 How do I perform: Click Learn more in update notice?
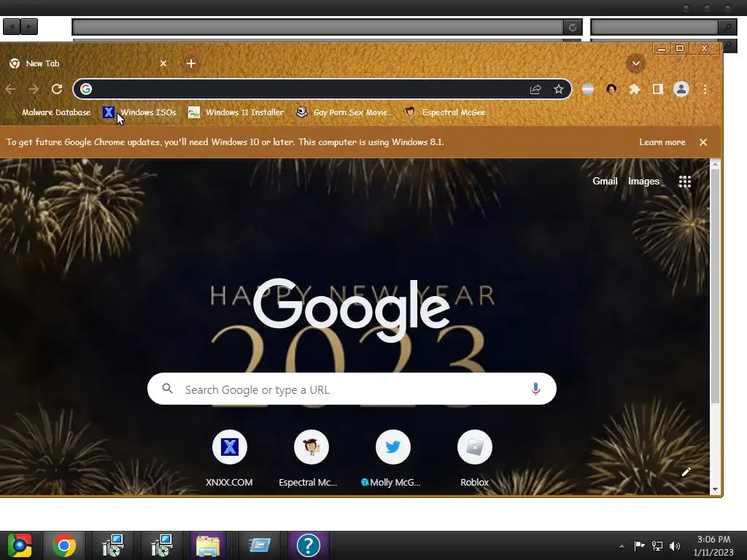tap(662, 142)
